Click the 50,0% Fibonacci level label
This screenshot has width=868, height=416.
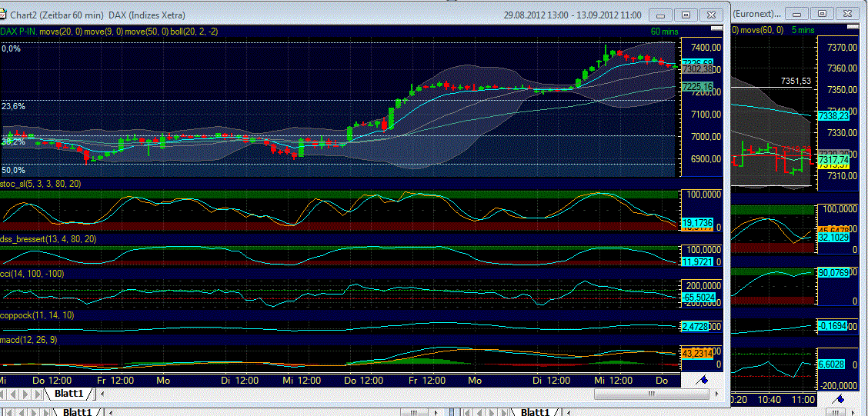tap(13, 170)
